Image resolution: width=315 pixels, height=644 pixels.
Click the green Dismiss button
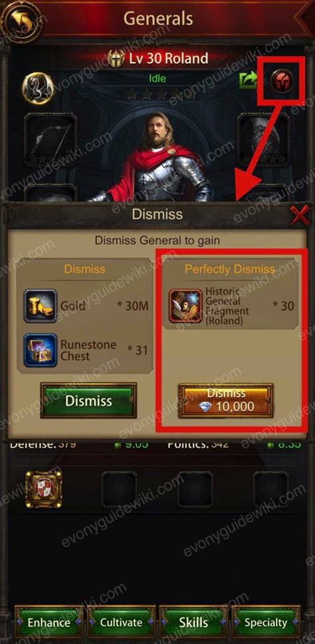(88, 401)
